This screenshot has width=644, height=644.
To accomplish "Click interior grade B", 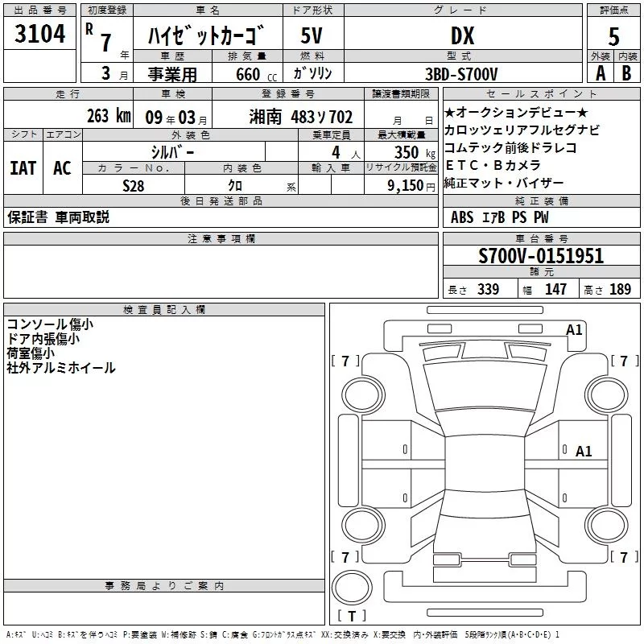I will (627, 72).
